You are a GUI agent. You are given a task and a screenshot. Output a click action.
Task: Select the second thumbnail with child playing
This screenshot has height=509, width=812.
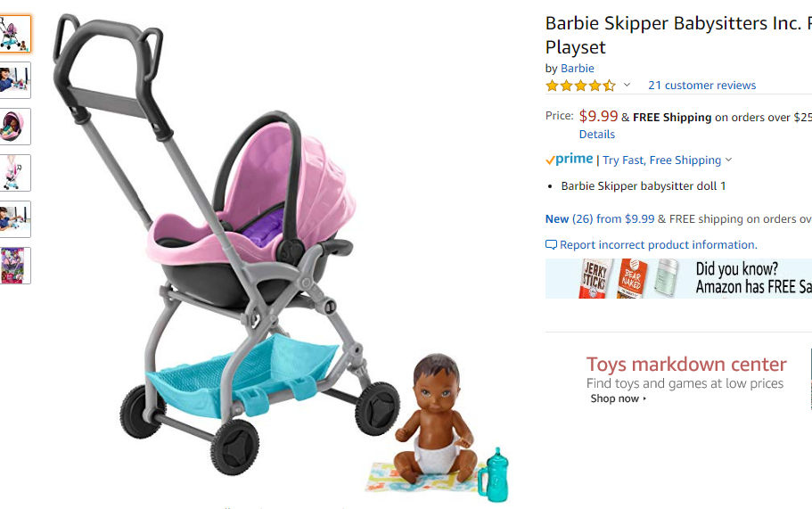click(x=15, y=80)
